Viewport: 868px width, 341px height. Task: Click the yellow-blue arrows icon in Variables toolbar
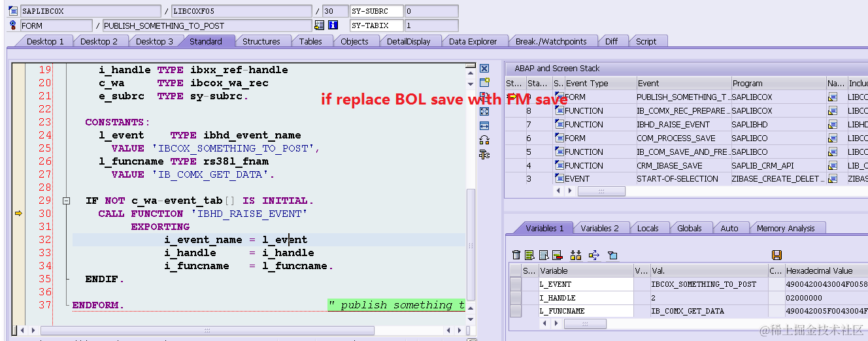(593, 255)
